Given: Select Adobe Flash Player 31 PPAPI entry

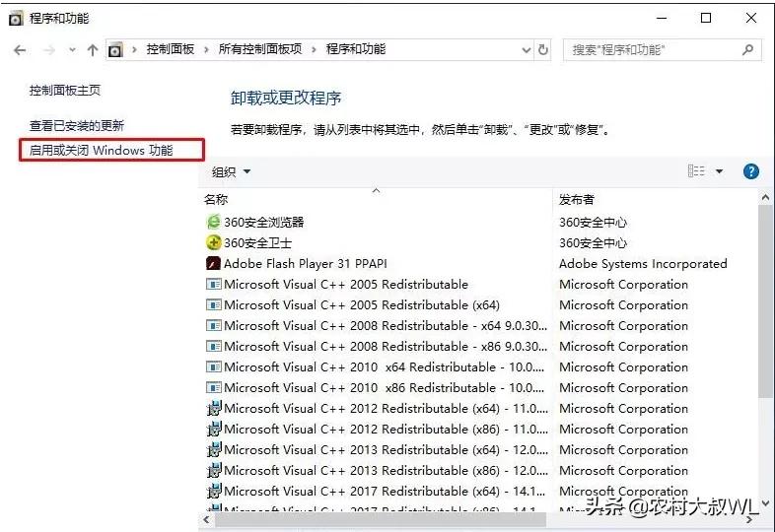Looking at the screenshot, I should coord(306,264).
